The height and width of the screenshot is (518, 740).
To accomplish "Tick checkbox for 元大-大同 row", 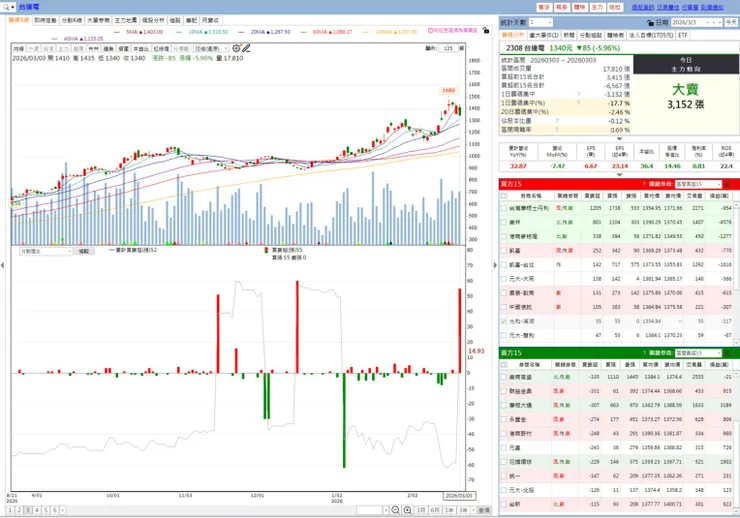I will coord(504,279).
